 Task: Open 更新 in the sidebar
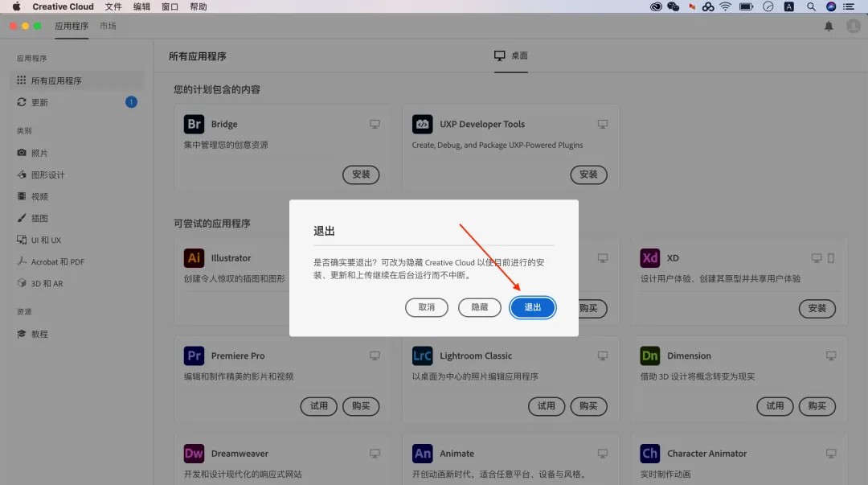click(x=77, y=102)
